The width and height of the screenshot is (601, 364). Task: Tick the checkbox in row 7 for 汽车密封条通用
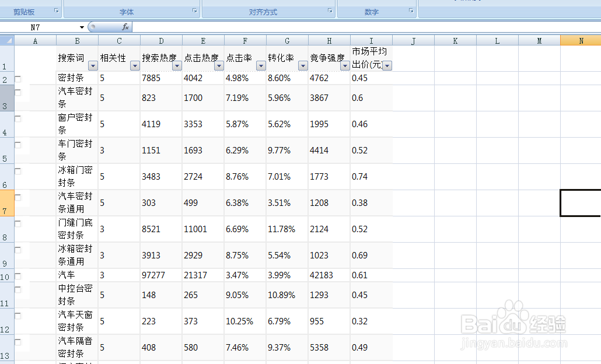[x=18, y=197]
